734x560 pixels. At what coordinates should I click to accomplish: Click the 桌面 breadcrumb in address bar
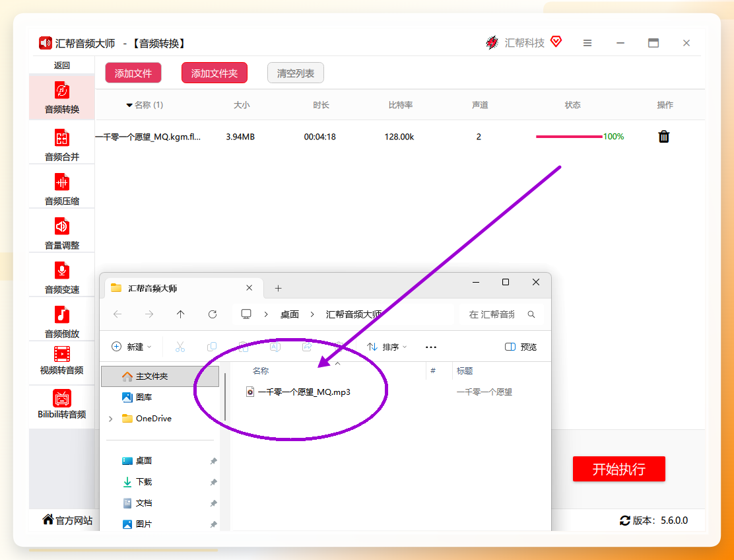pyautogui.click(x=290, y=314)
